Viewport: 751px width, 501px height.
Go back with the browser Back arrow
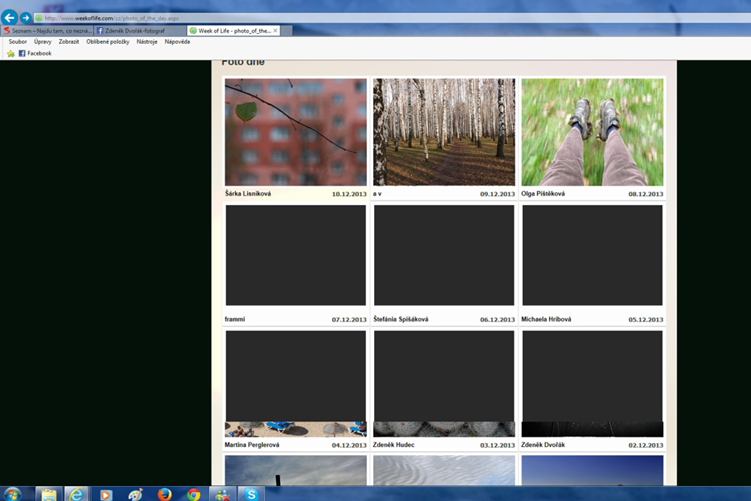[x=10, y=18]
